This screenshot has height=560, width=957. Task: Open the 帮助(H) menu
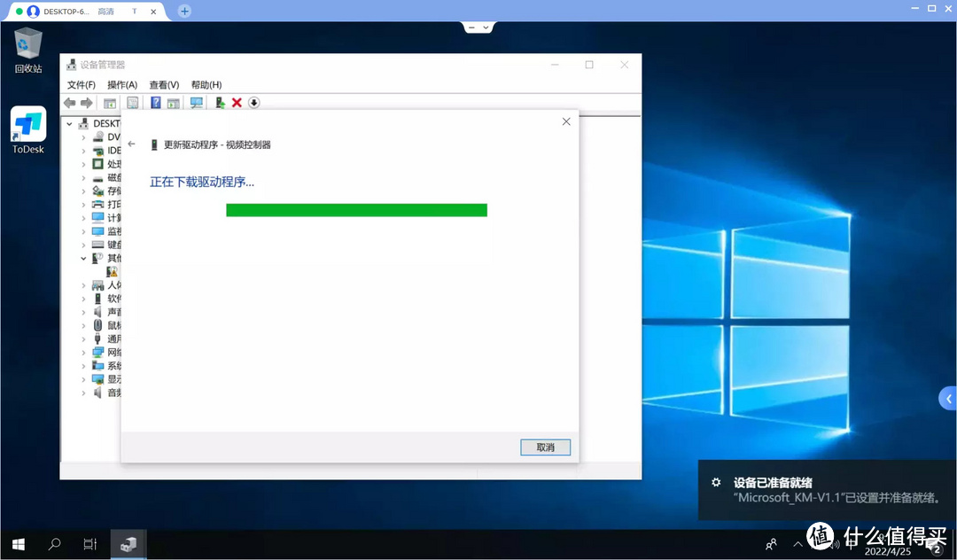point(206,85)
